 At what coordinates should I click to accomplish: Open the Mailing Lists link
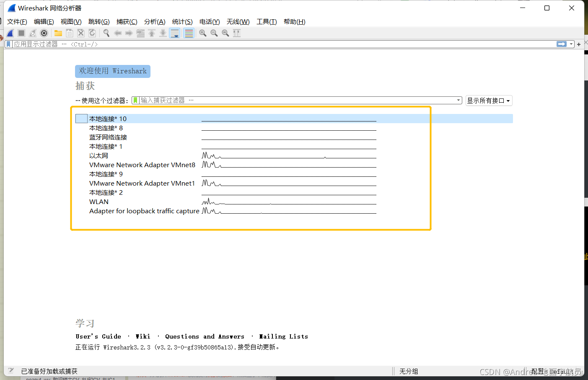[283, 336]
